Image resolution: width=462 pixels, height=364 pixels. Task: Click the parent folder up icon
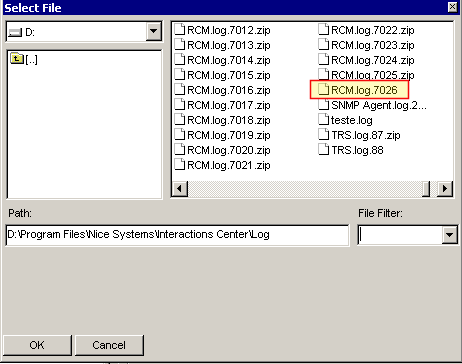[x=17, y=59]
